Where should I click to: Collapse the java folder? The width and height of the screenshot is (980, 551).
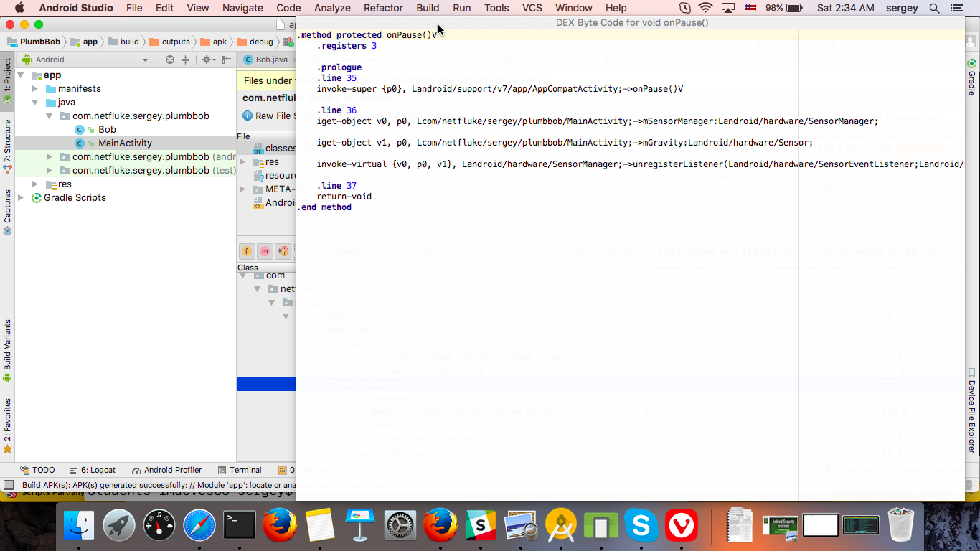pyautogui.click(x=35, y=102)
